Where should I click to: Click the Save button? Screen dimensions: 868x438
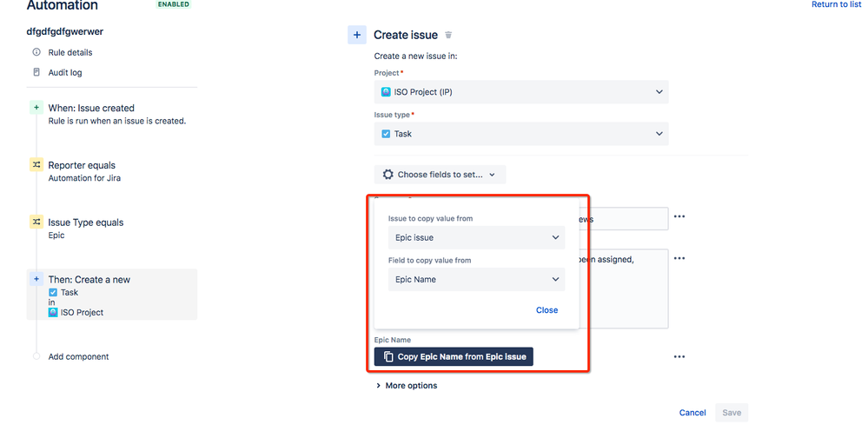coord(732,413)
